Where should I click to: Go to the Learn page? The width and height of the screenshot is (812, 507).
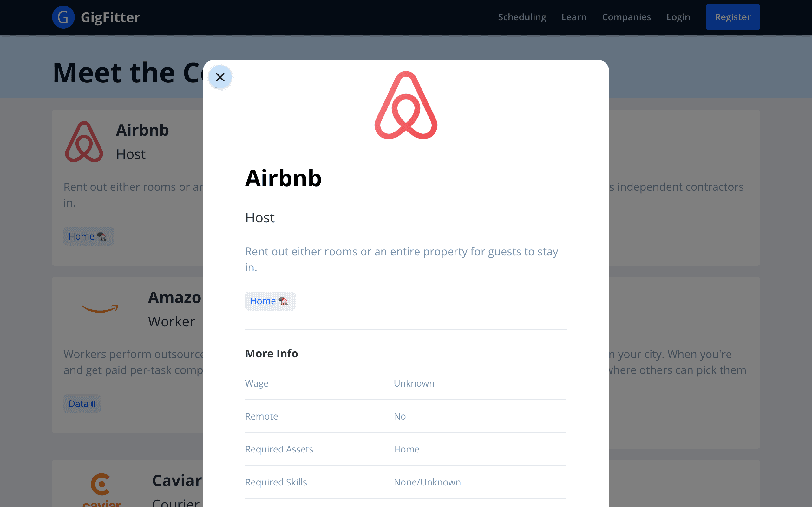[574, 17]
